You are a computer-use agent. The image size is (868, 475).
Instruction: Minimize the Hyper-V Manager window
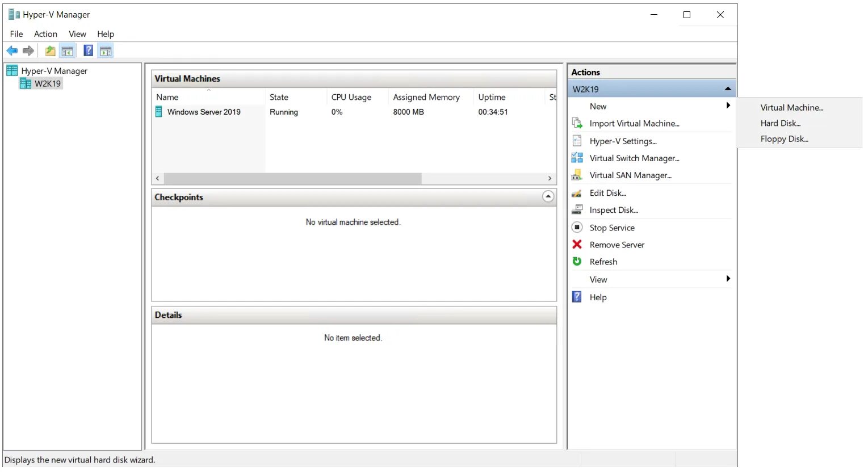coord(654,15)
